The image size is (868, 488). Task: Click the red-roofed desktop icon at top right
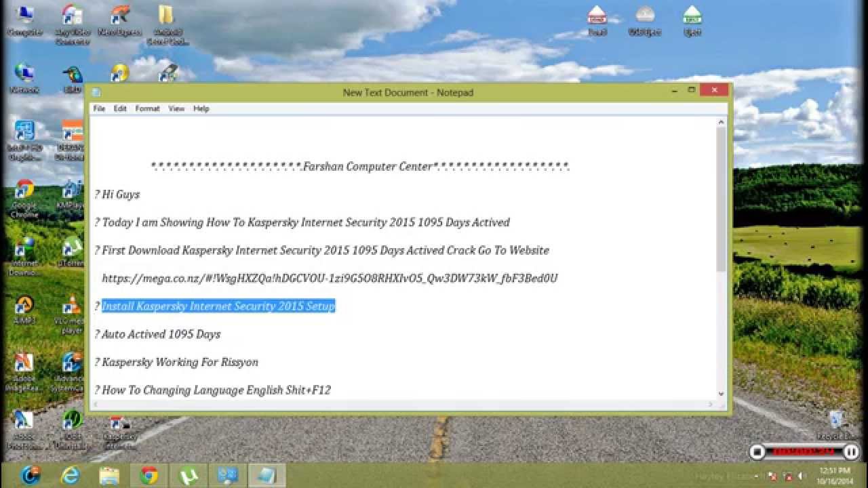pos(597,20)
